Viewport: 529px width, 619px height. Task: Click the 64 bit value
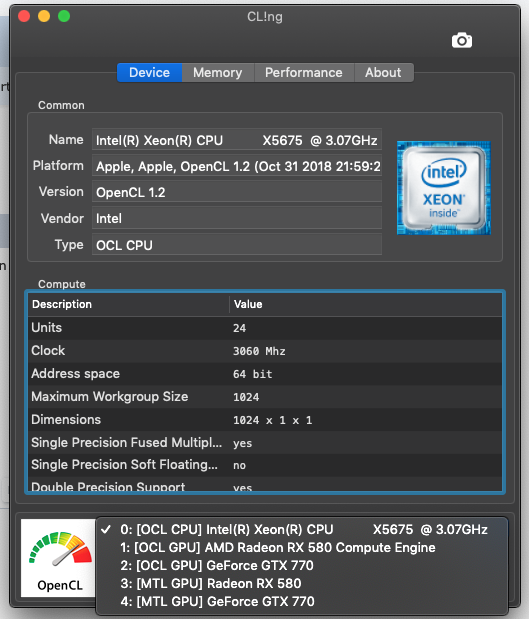(x=253, y=374)
